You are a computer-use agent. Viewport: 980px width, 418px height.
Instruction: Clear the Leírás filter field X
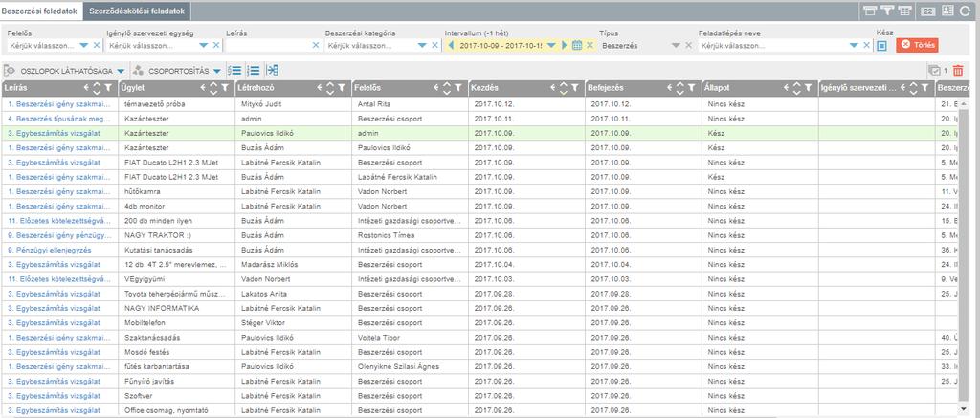point(315,46)
